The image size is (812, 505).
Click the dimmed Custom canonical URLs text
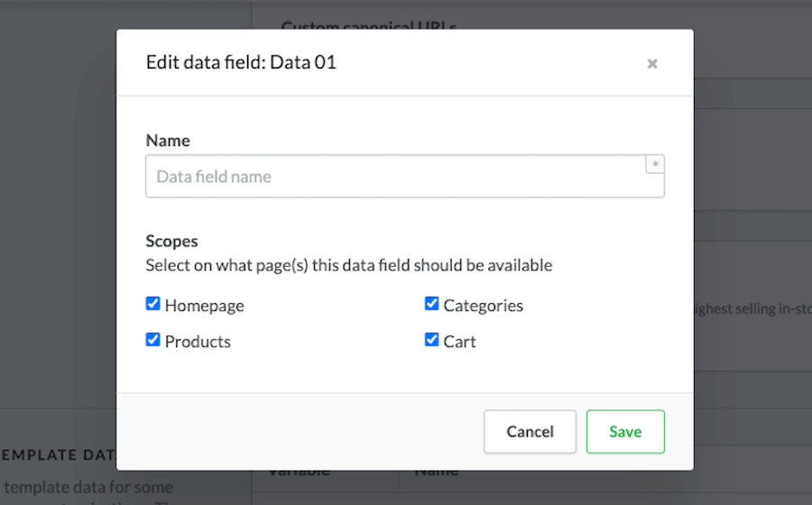point(368,24)
